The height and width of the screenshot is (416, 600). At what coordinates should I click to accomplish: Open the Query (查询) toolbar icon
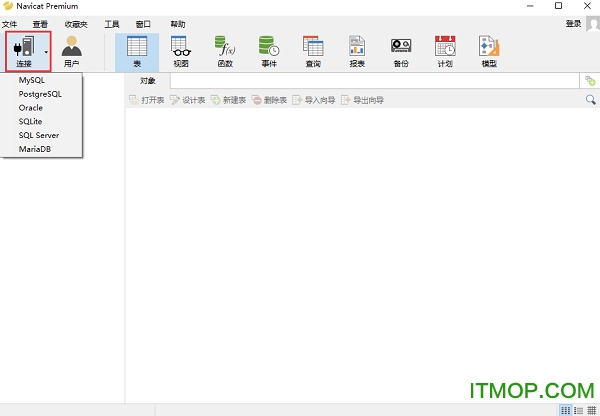(313, 50)
